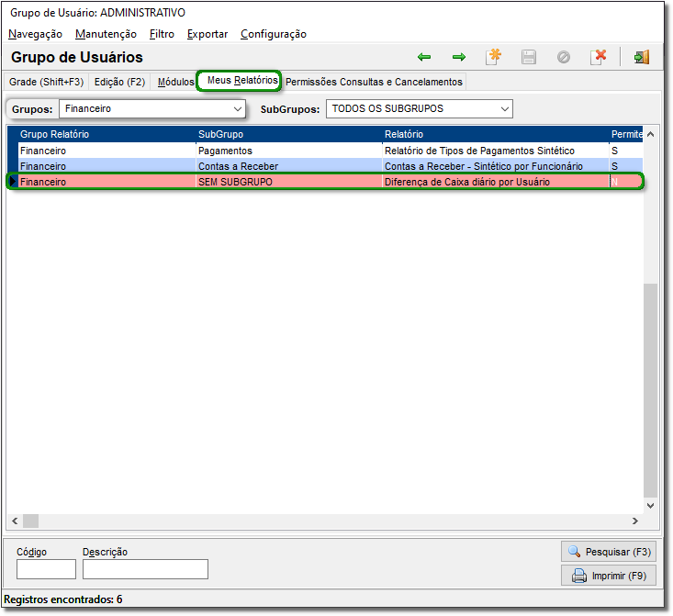Open the Navegação menu
Image resolution: width=673 pixels, height=616 pixels.
[35, 34]
